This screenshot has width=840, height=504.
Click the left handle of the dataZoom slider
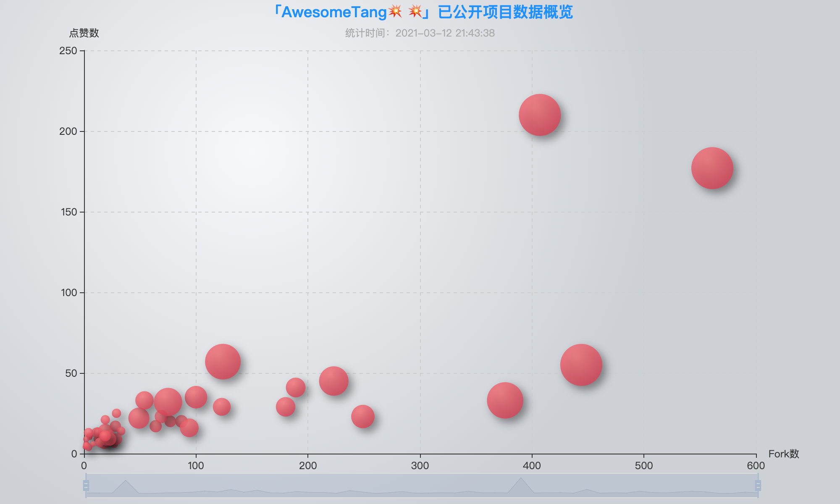coord(87,486)
